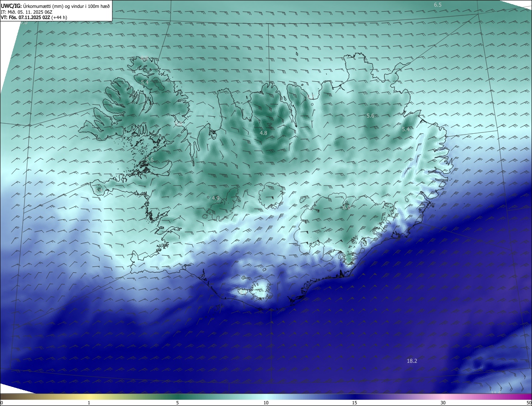Image resolution: width=532 pixels, height=406 pixels.
Task: Click the '5' tick on the color scale
Action: tap(177, 403)
